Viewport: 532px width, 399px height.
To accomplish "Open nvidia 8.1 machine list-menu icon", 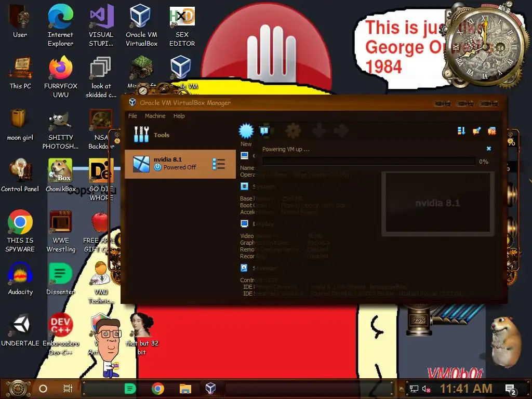I will point(219,164).
